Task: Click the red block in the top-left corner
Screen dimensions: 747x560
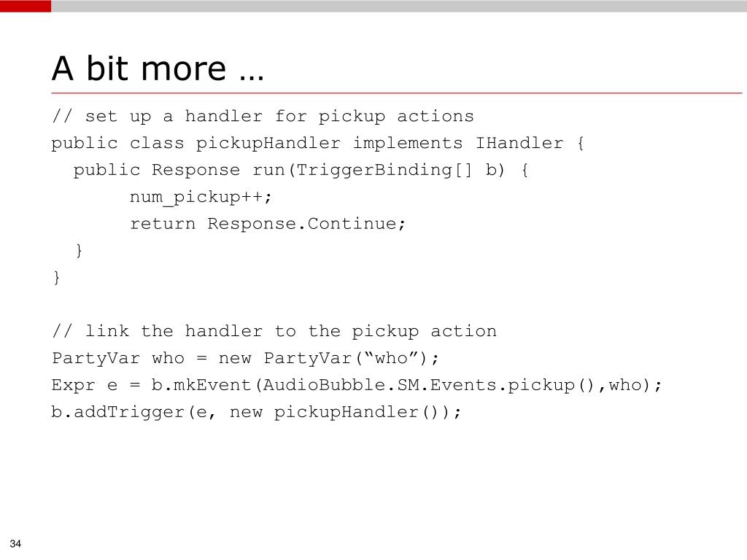Action: point(26,6)
